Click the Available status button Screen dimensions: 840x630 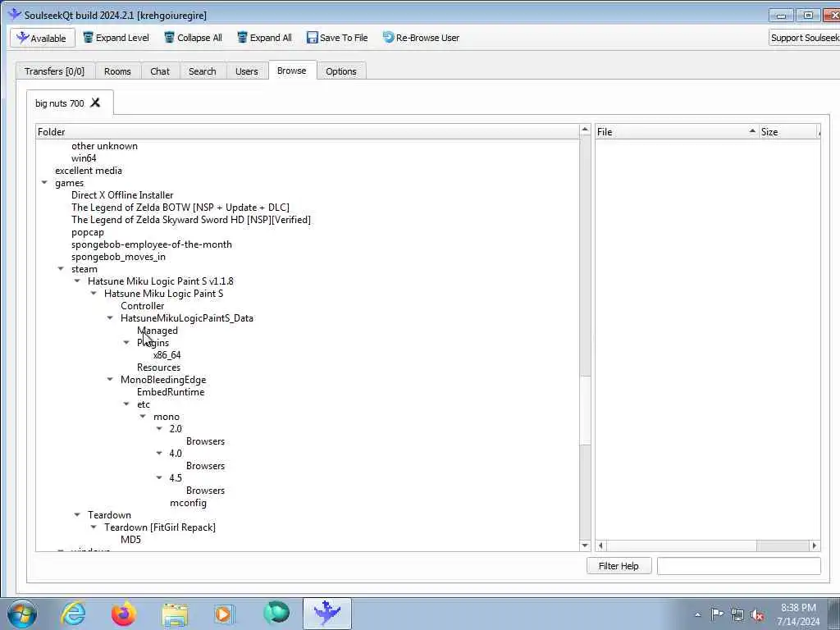click(x=43, y=38)
